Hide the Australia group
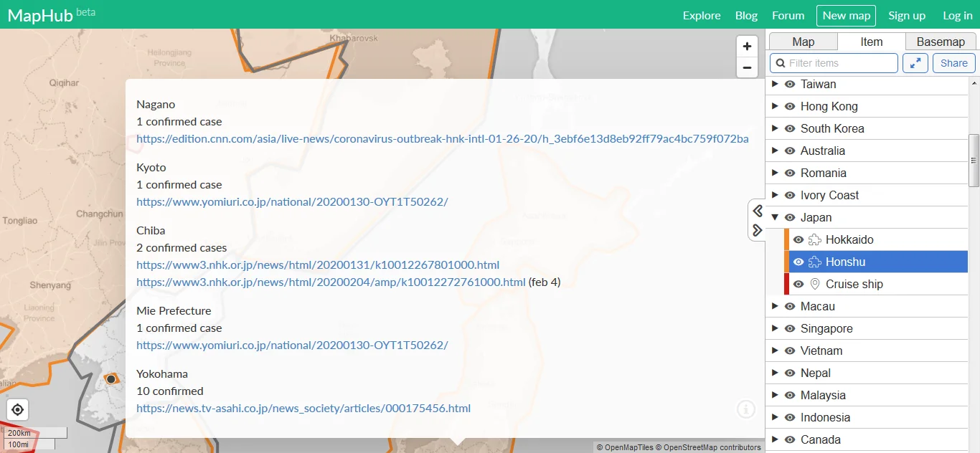This screenshot has height=453, width=980. pos(790,151)
